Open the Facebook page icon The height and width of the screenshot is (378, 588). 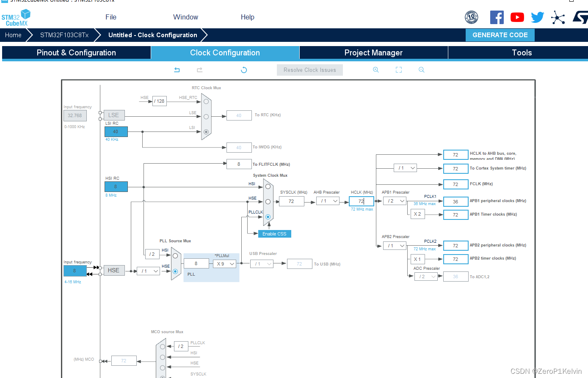(497, 17)
